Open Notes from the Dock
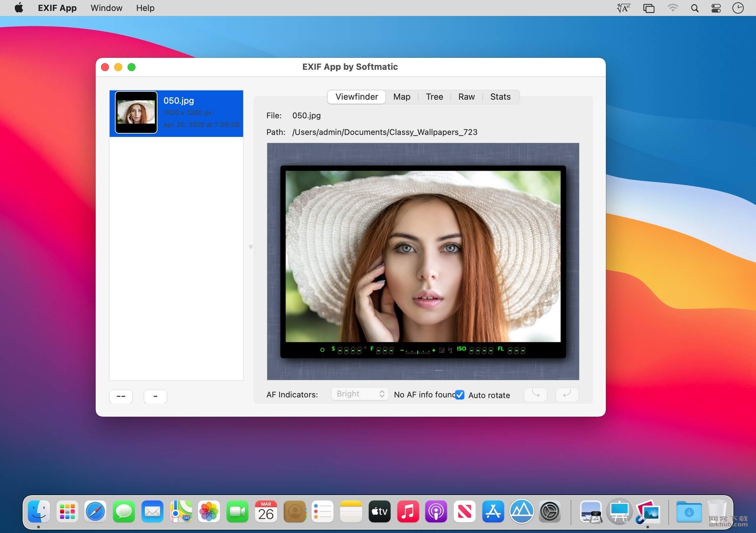Screen dimensions: 756x533 [x=351, y=511]
